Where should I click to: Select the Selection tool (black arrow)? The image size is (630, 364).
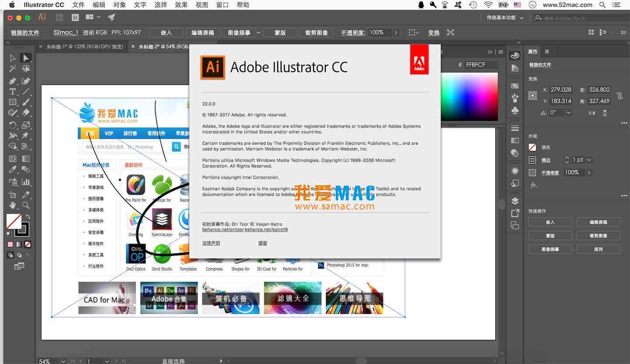coord(13,58)
